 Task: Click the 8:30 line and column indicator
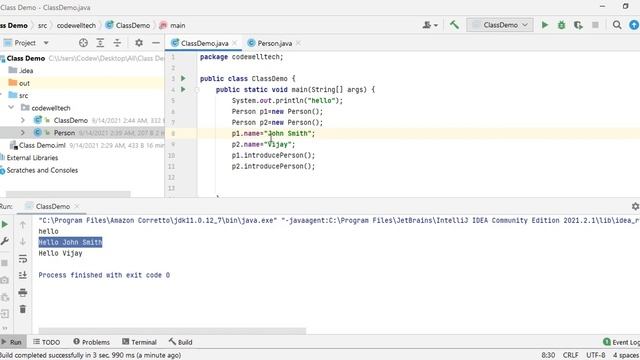pyautogui.click(x=548, y=355)
